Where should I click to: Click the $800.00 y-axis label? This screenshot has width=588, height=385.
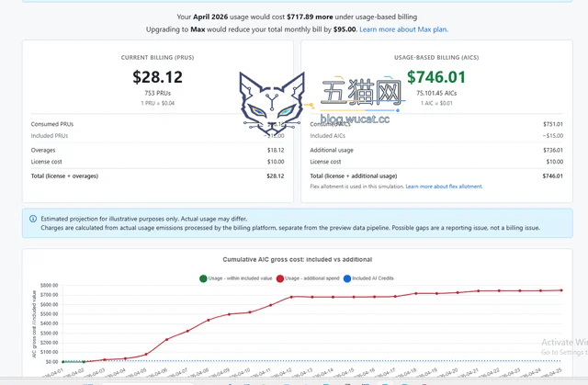tap(49, 285)
